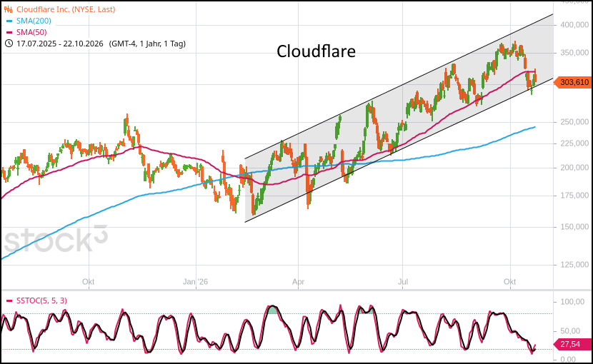The width and height of the screenshot is (593, 364).
Task: Click the red SSTOC color marker
Action: pyautogui.click(x=9, y=301)
